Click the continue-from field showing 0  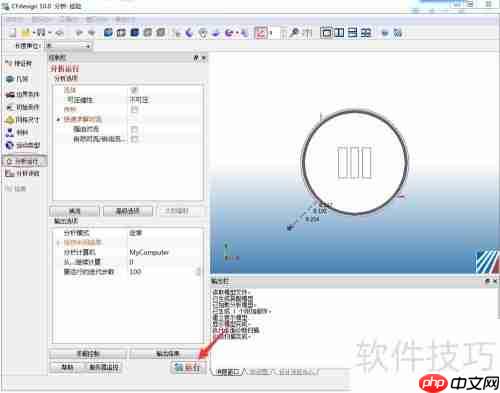tap(165, 262)
